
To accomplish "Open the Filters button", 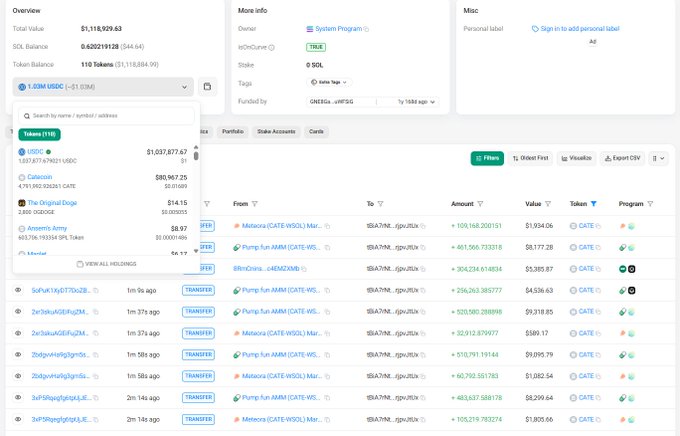I will [487, 158].
